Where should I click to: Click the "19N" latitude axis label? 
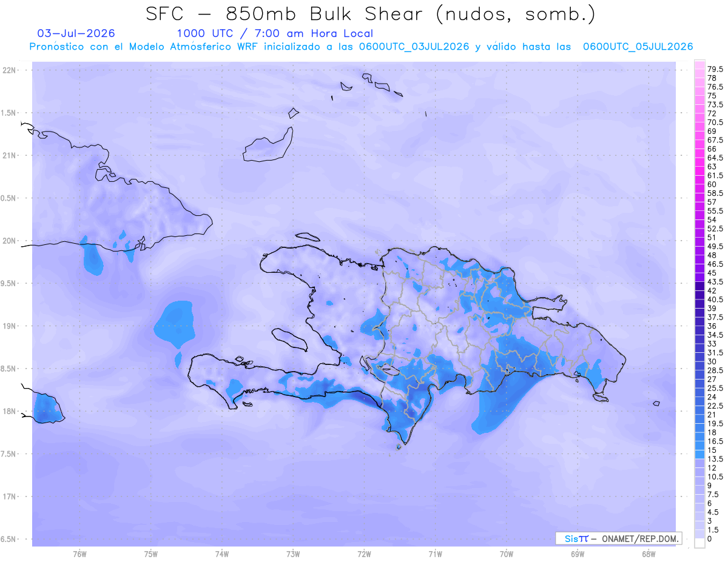(9, 326)
